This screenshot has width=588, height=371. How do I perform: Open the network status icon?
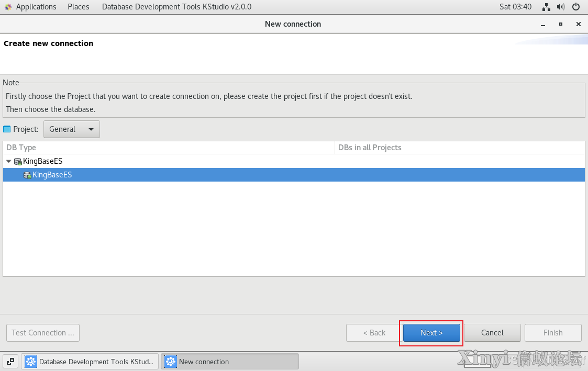click(547, 7)
